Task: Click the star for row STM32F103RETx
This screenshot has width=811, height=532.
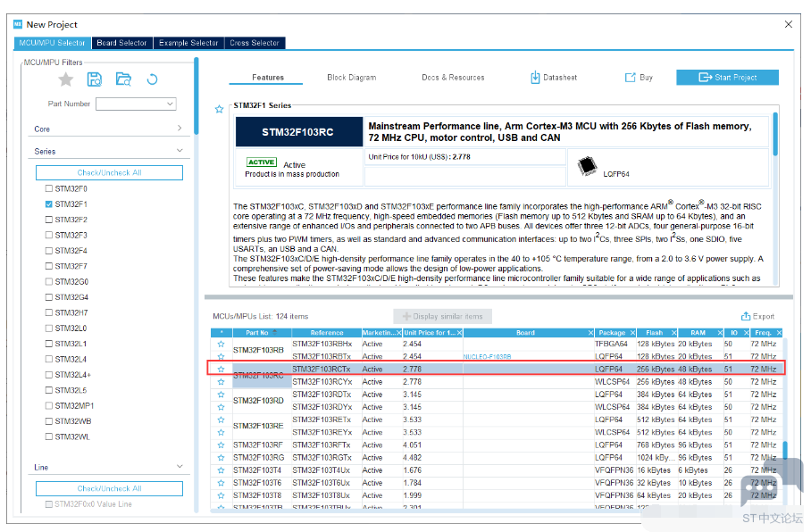Action: click(222, 420)
